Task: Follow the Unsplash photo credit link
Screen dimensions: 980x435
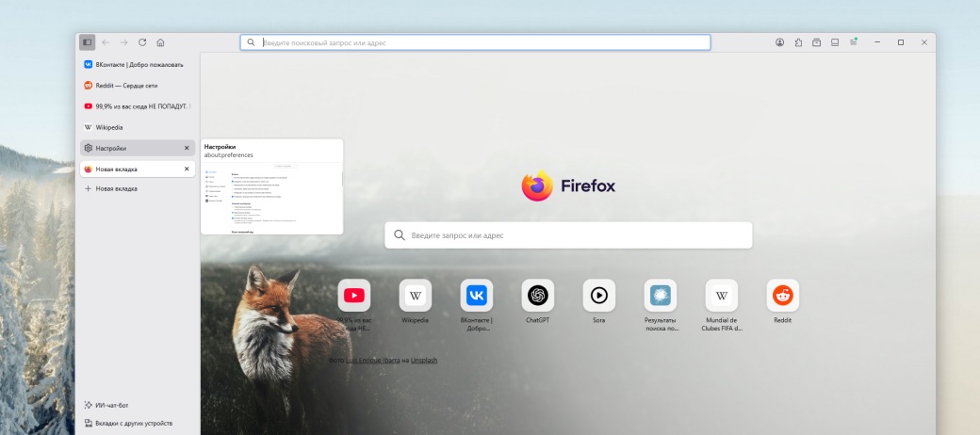Action: pyautogui.click(x=423, y=361)
